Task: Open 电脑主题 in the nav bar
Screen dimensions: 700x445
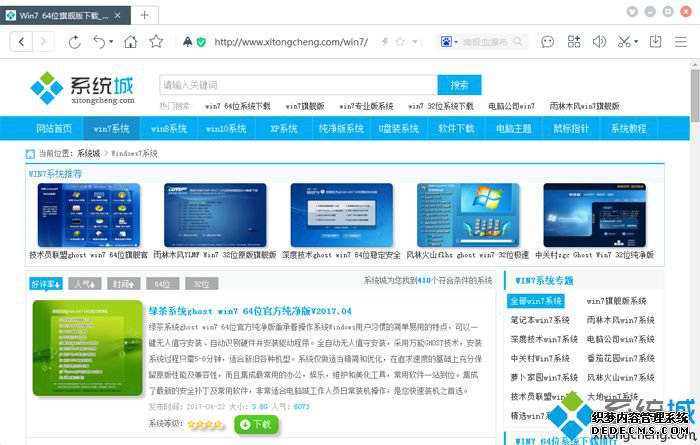Action: pos(513,129)
